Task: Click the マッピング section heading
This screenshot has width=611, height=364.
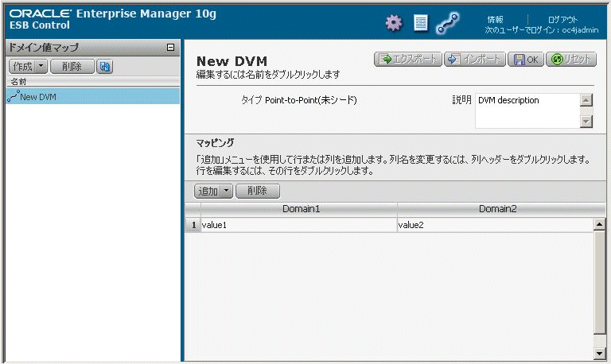Action: [215, 143]
